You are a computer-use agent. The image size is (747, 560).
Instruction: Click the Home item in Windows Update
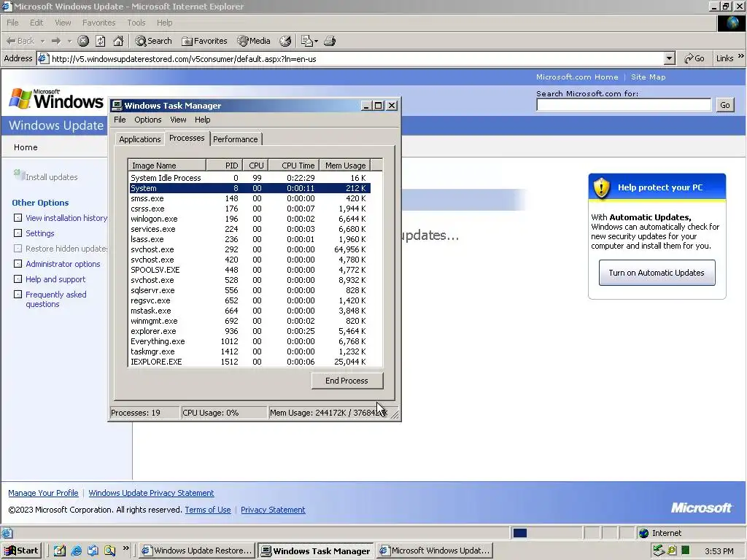(26, 147)
